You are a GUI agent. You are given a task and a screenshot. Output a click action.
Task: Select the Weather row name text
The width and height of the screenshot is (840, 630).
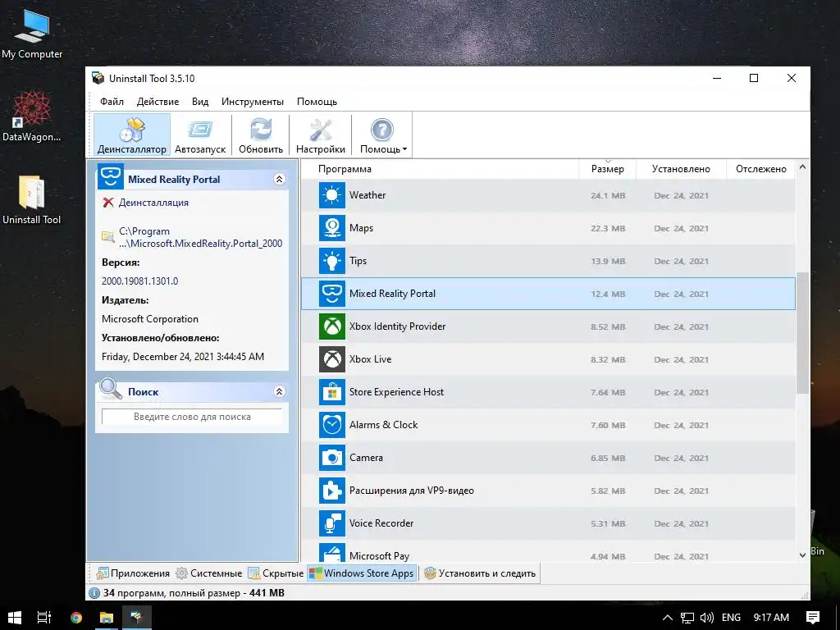[367, 195]
